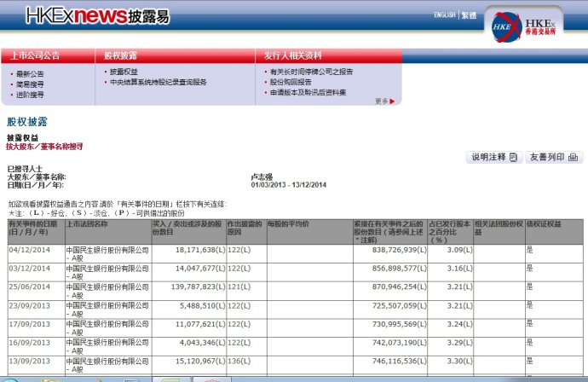Screen dimensions: 588x382
Task: Click reason code 136(L)
Action: [x=239, y=361]
